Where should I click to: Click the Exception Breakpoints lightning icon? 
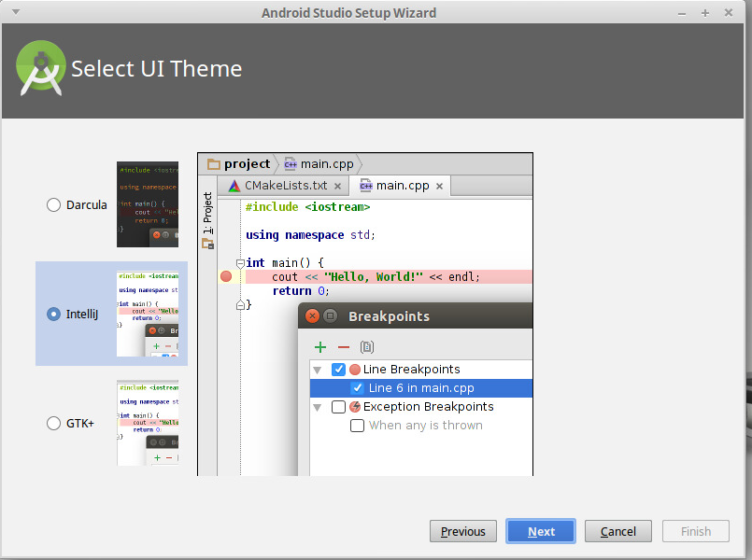[355, 407]
